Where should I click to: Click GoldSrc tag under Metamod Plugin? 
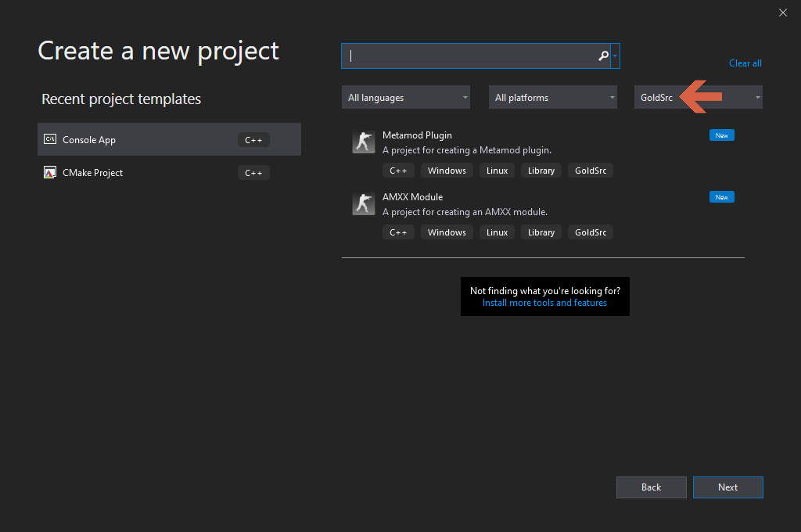coord(591,171)
